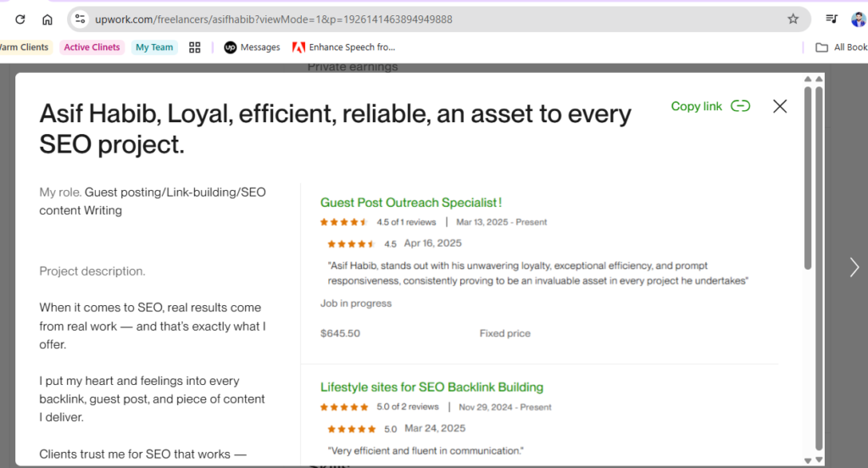Screen dimensions: 868x468
Task: Open the media control icon in toolbar
Action: (x=832, y=19)
